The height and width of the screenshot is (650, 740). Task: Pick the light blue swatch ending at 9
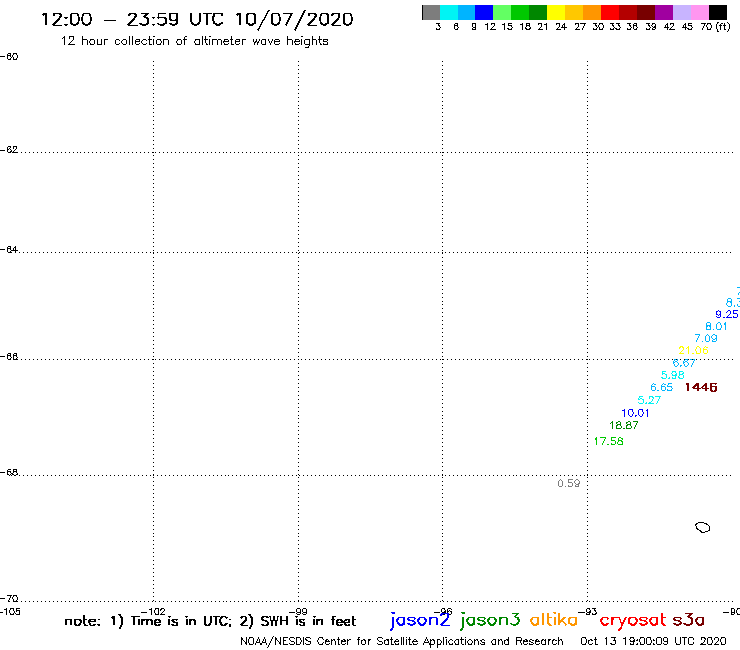click(466, 12)
